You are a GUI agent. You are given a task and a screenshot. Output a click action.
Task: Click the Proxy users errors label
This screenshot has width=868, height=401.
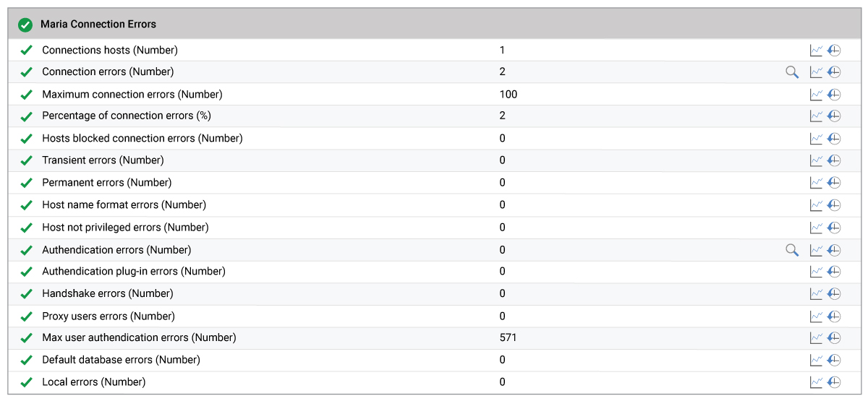[x=109, y=316]
